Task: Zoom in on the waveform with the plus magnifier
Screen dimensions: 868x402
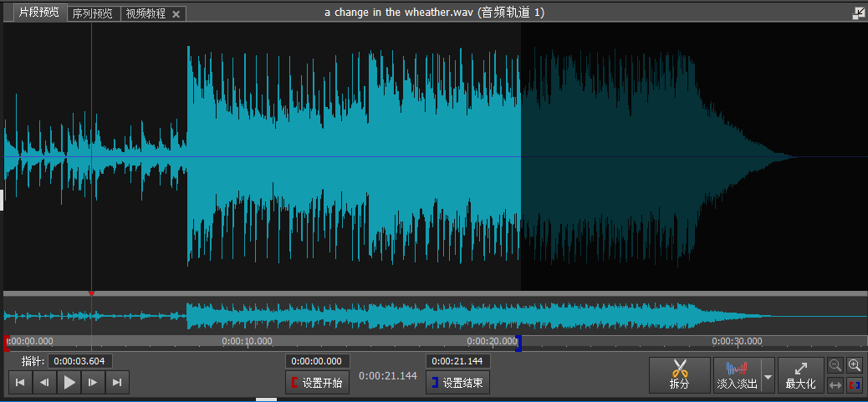Action: (855, 365)
